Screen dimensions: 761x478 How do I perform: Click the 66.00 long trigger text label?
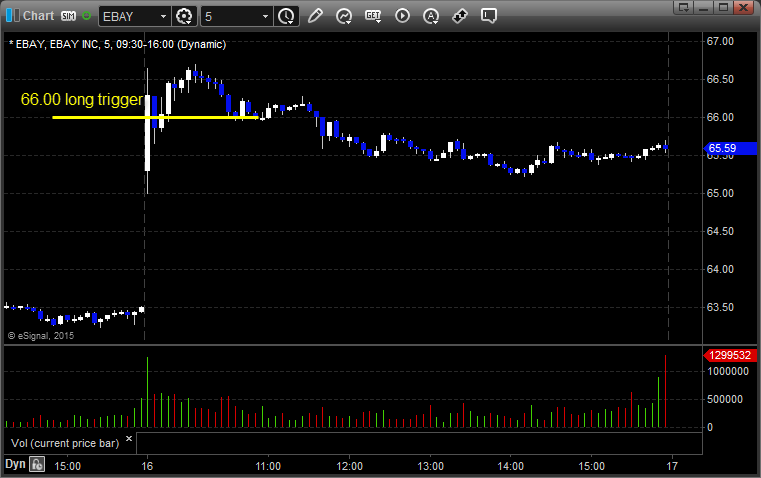point(82,99)
